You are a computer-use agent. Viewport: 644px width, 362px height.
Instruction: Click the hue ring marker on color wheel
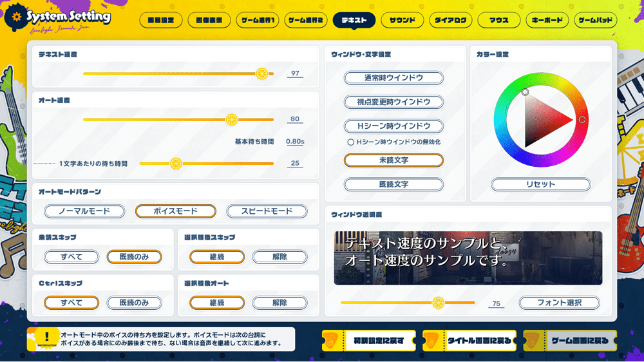(582, 120)
